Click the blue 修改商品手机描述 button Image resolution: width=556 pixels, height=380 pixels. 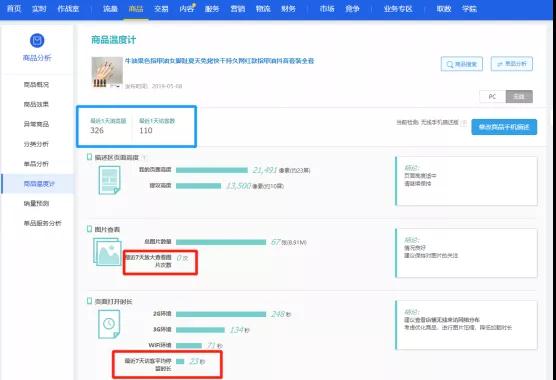pyautogui.click(x=504, y=127)
